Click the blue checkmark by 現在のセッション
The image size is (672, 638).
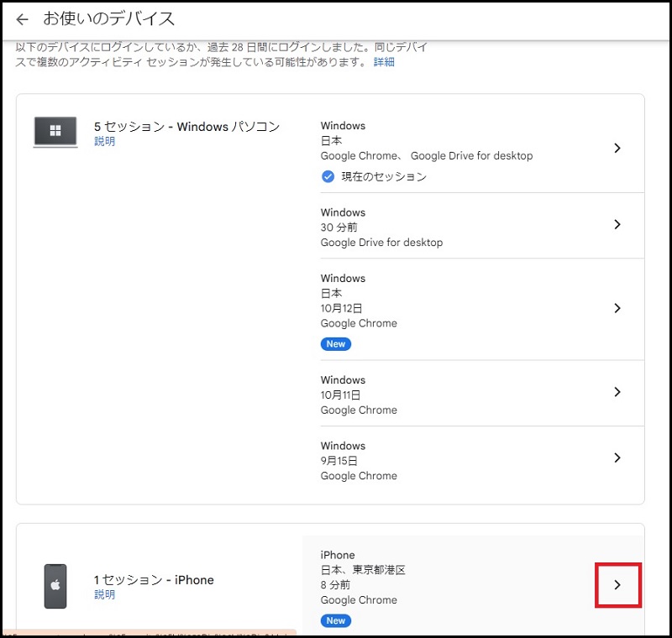pyautogui.click(x=328, y=177)
